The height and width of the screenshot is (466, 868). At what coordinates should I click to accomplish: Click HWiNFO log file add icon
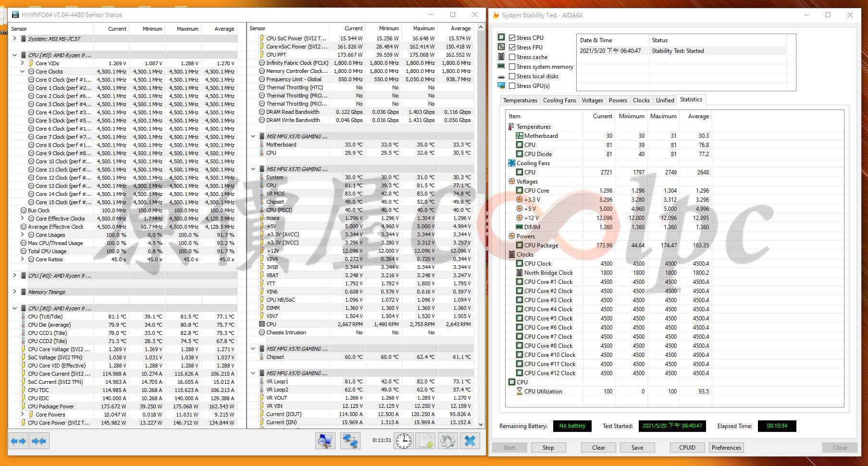pos(426,441)
